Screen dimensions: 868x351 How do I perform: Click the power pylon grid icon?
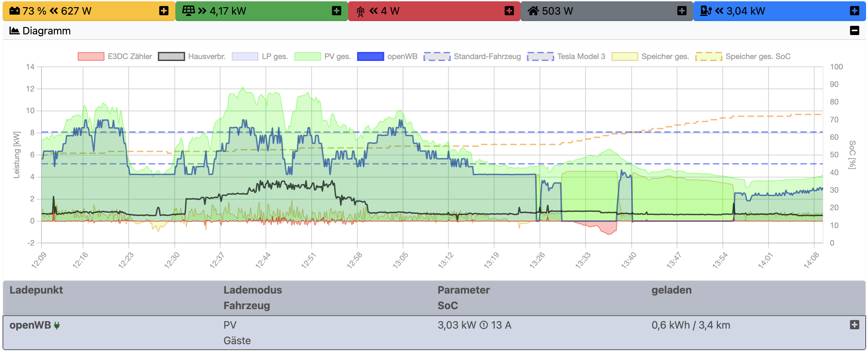[360, 11]
